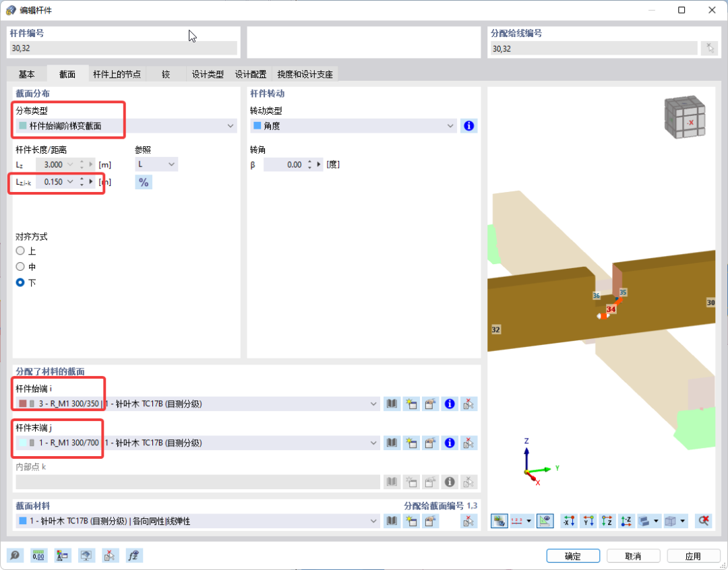Select 上 alignment option

pos(20,251)
